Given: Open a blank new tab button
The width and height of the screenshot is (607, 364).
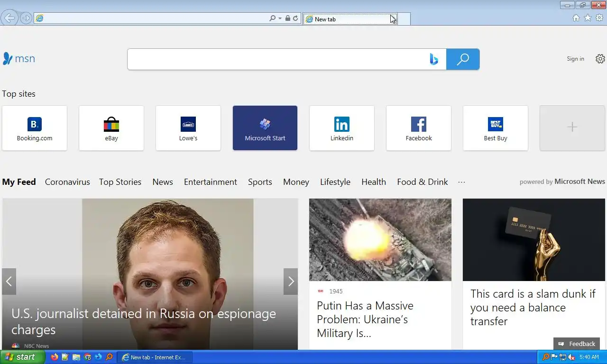Looking at the screenshot, I should pos(404,19).
